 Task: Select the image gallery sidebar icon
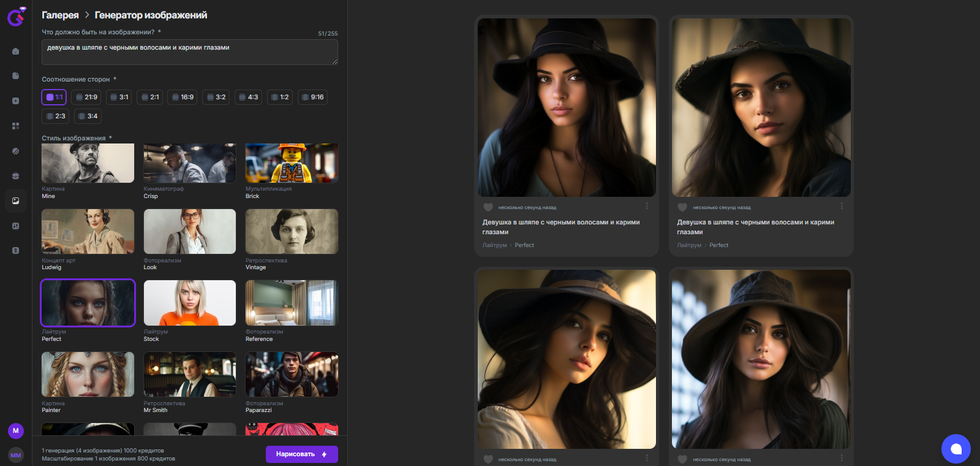tap(16, 201)
